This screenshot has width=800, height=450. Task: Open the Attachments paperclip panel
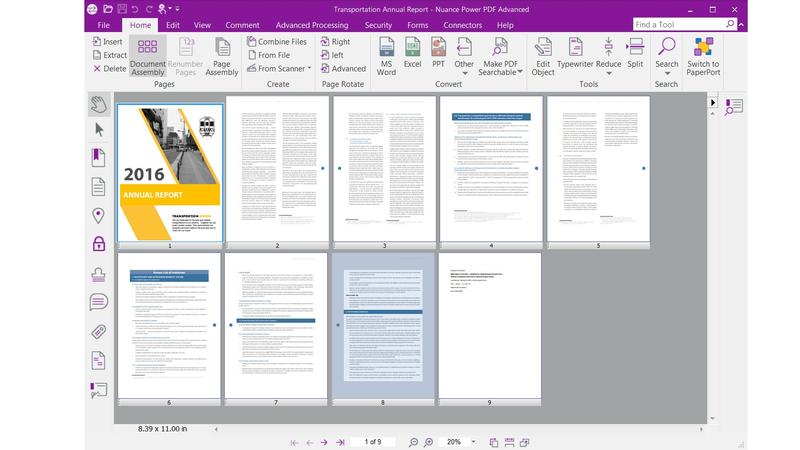[x=98, y=332]
